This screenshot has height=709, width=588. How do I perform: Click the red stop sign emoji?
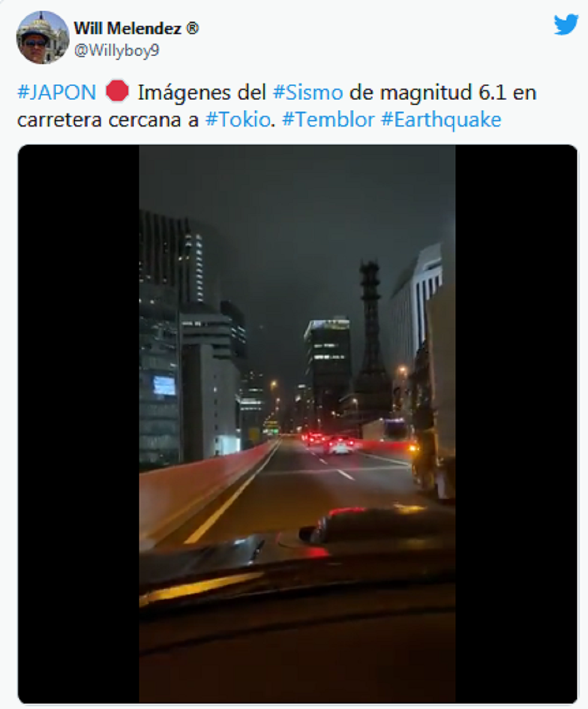click(x=117, y=91)
